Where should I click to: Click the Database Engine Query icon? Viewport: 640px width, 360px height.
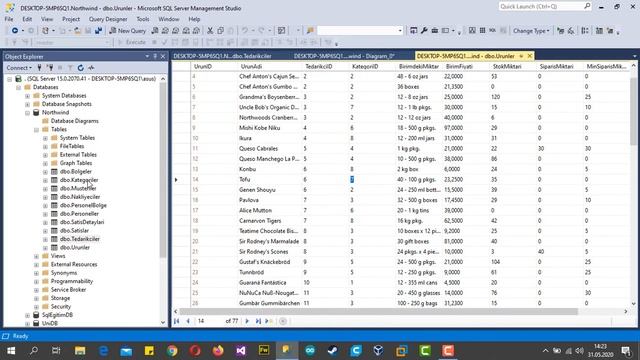[155, 31]
